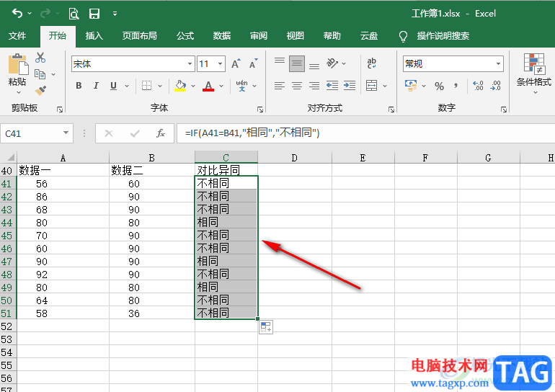
Task: Increase decimal places
Action: 478,86
